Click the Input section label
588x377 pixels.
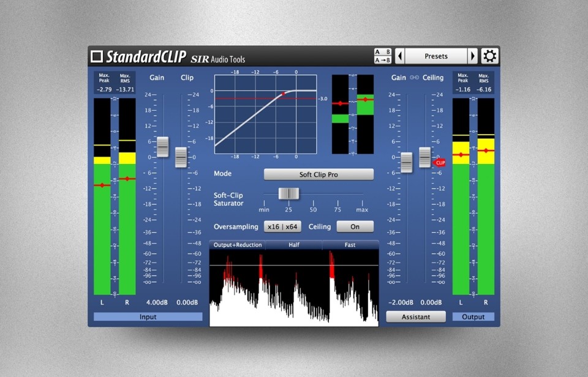tap(148, 316)
